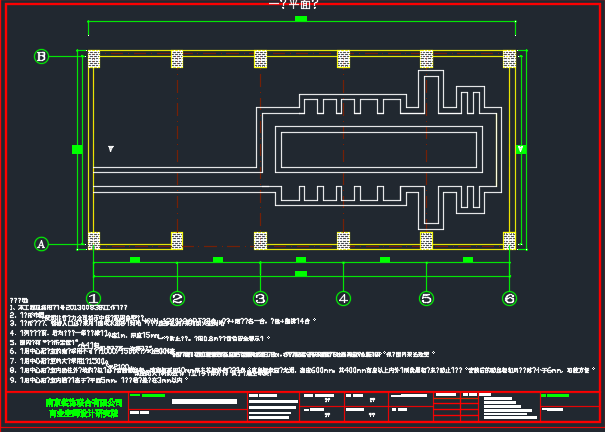Click the inner rectangle of the central equipment

[378, 149]
